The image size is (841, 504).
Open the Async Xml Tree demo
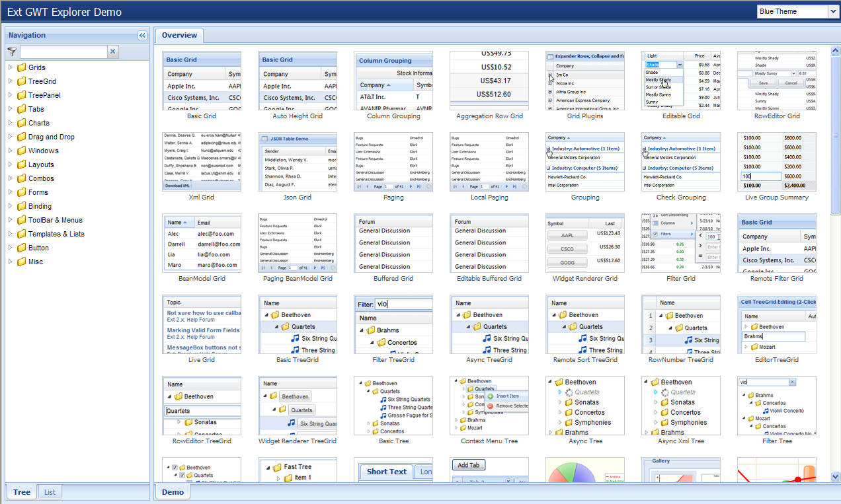point(681,406)
